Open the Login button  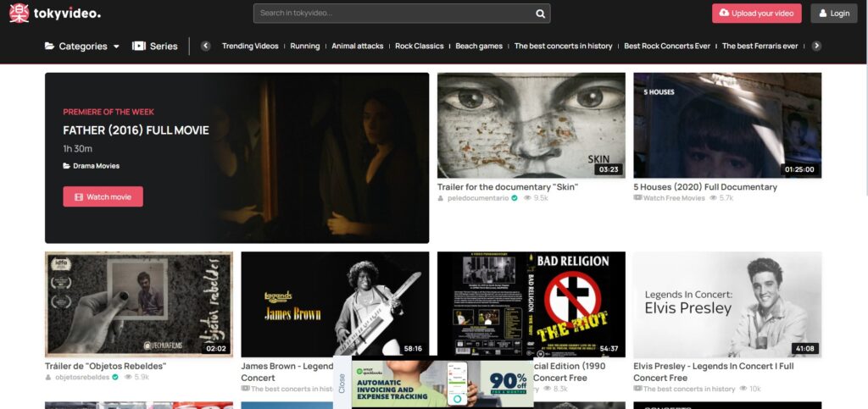(834, 14)
